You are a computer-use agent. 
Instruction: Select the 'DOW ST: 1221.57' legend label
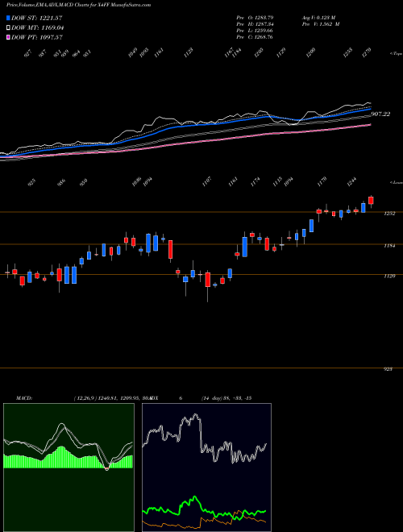[x=36, y=18]
